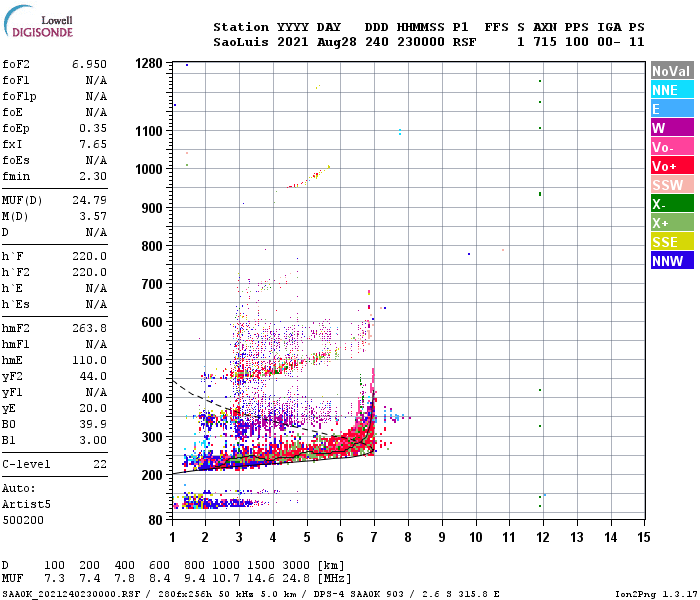Click the 500200 version number
Viewport: 700px width, 600px height.
point(23,520)
